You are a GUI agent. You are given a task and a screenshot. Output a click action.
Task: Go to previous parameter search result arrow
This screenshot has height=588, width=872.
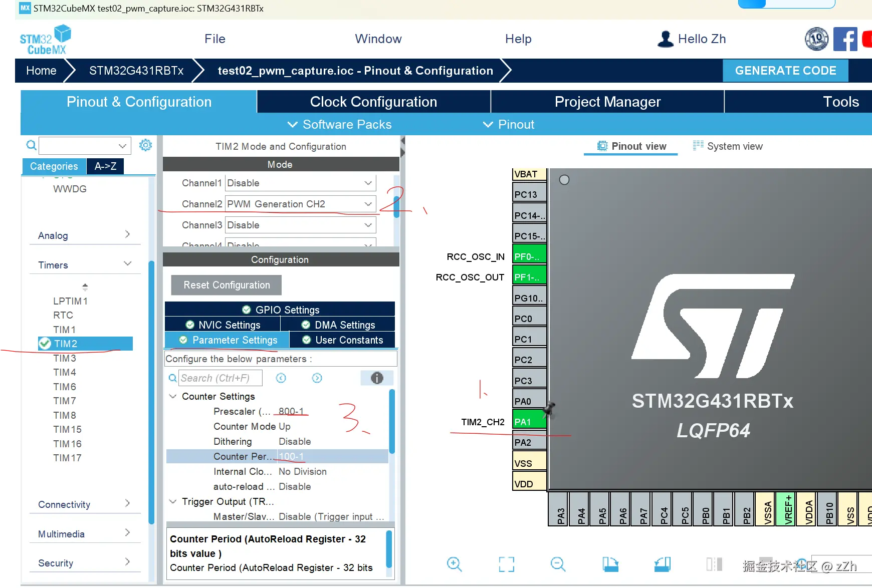[x=281, y=378]
